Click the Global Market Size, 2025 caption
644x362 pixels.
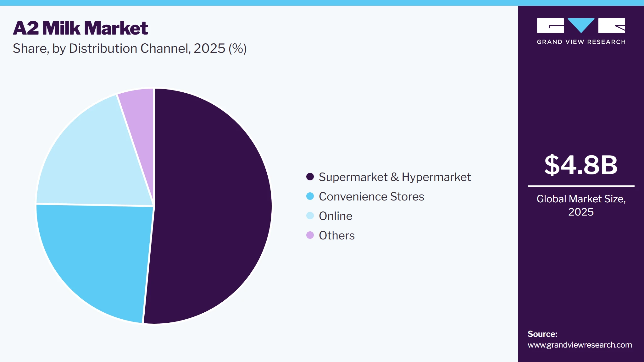click(x=581, y=205)
